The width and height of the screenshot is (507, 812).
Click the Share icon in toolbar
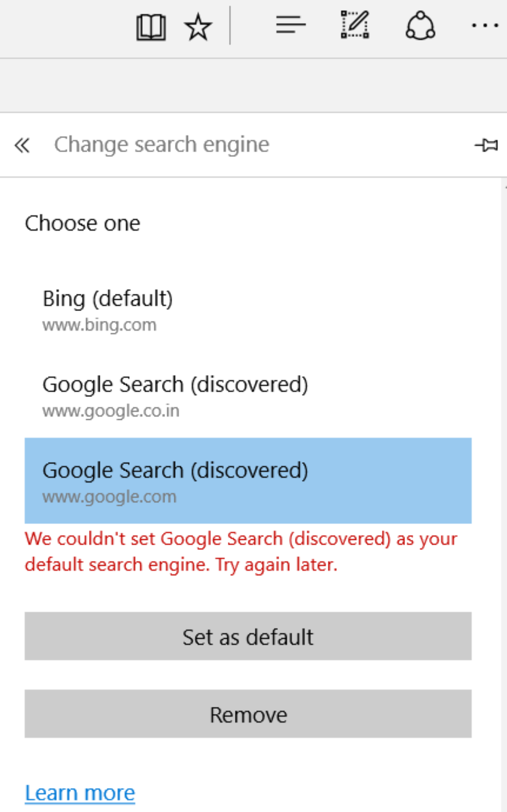pos(420,26)
